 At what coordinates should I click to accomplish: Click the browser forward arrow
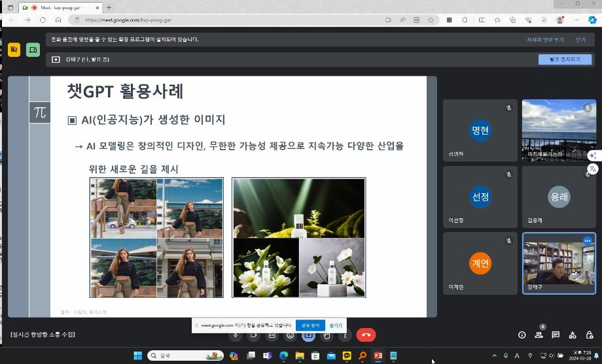[27, 20]
